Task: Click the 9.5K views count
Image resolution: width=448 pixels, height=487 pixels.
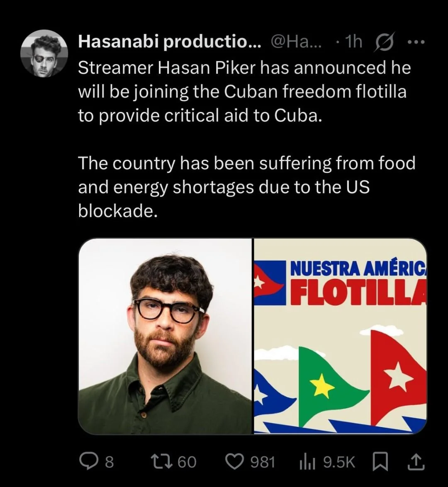Action: (x=339, y=462)
